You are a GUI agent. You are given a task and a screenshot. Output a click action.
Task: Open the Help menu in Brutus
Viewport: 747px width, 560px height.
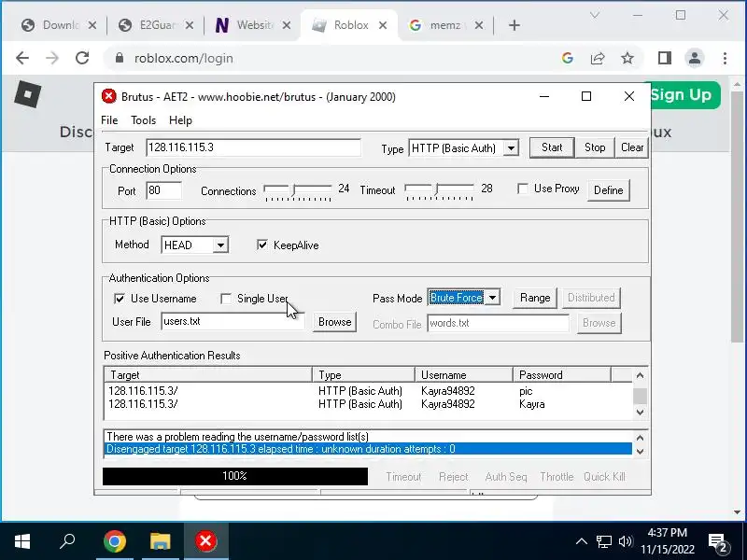coord(180,120)
